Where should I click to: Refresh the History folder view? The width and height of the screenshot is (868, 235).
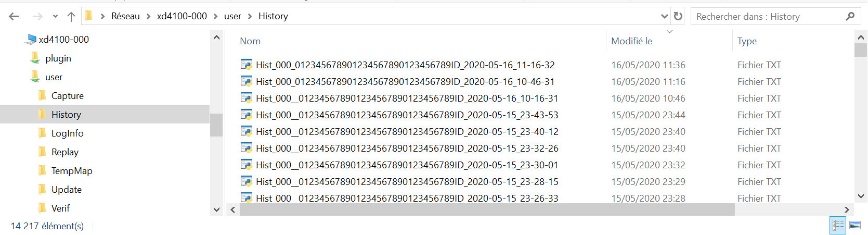[678, 16]
